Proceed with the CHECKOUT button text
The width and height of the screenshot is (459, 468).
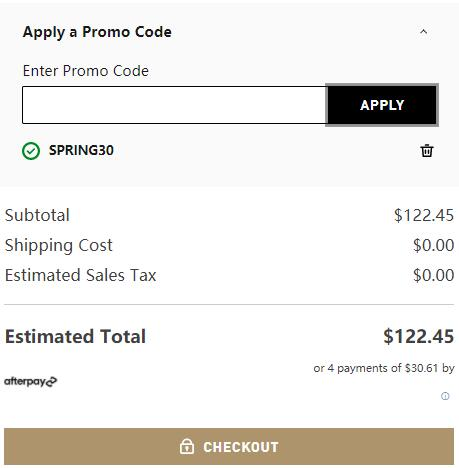pyautogui.click(x=241, y=447)
